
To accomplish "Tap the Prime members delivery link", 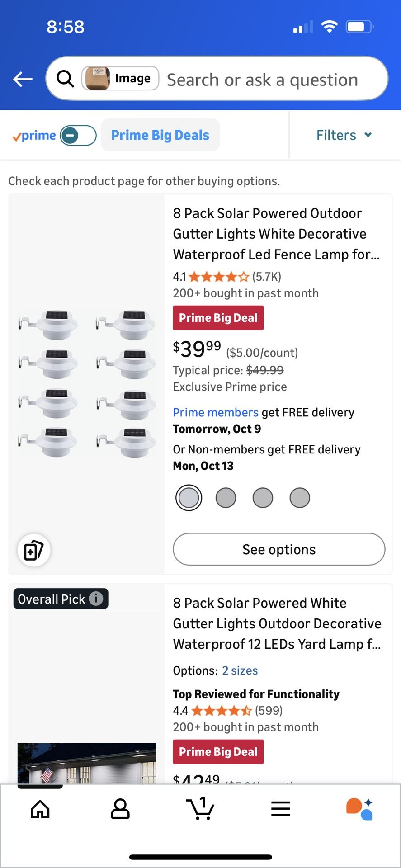I will [x=216, y=412].
